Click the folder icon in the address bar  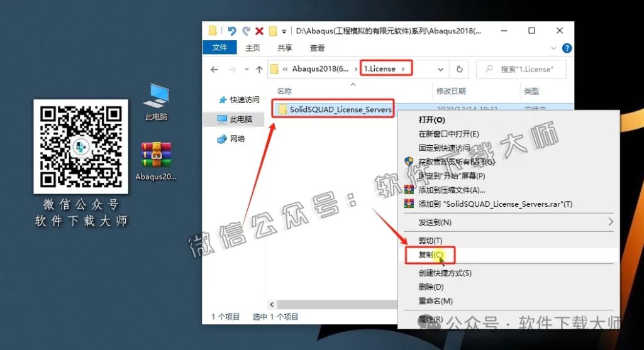[274, 69]
